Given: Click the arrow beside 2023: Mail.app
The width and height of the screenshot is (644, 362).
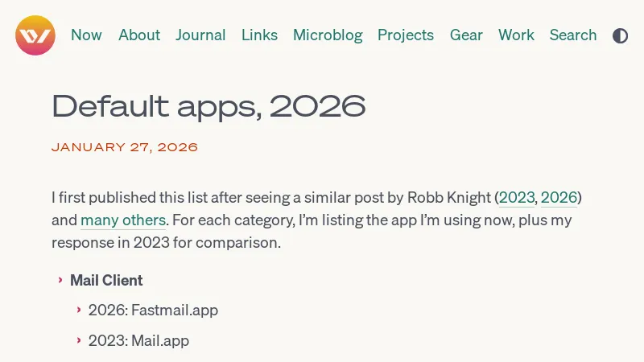Looking at the screenshot, I should (79, 340).
